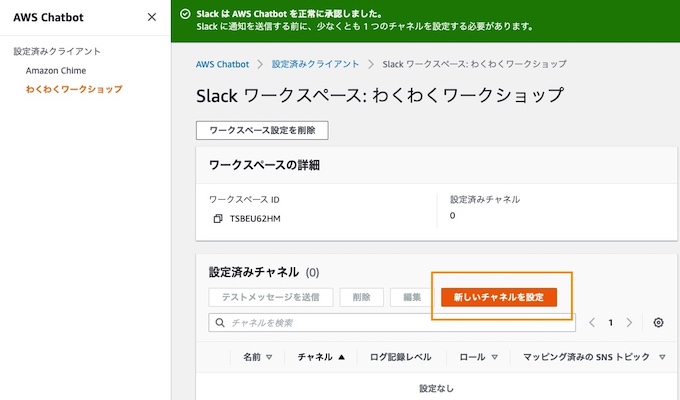The width and height of the screenshot is (680, 400).
Task: Open table preferences with the gear icon
Action: [658, 322]
